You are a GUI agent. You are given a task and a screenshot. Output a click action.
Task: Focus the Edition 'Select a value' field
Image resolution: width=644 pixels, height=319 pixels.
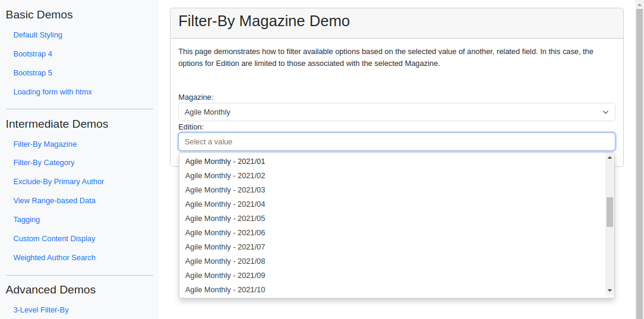397,141
